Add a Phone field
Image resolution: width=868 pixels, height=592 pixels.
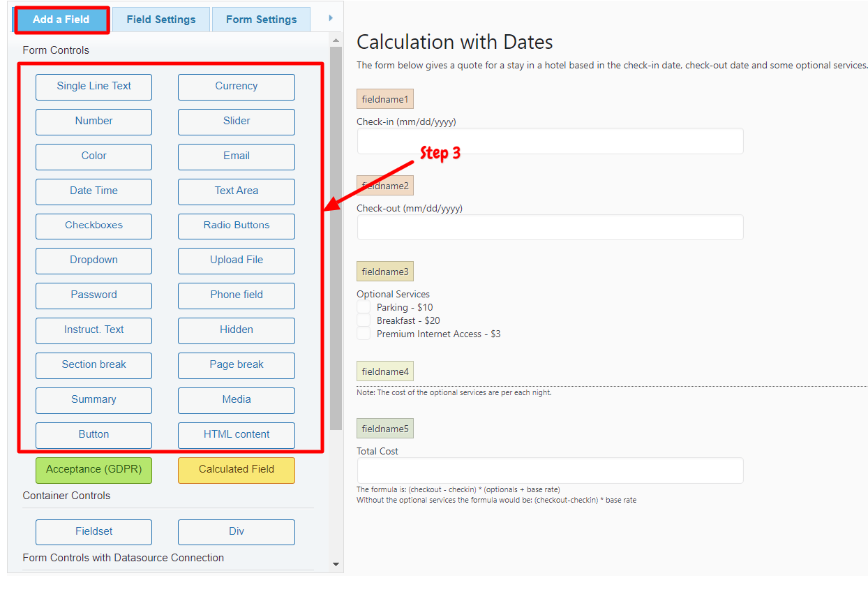[237, 295]
